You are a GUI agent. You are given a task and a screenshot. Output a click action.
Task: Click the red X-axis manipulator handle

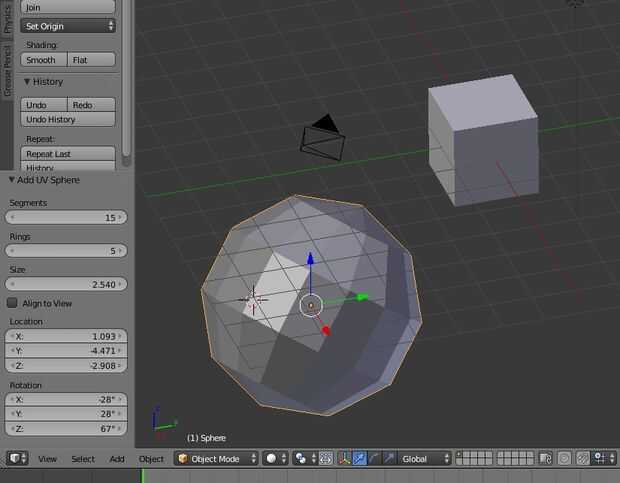coord(326,330)
